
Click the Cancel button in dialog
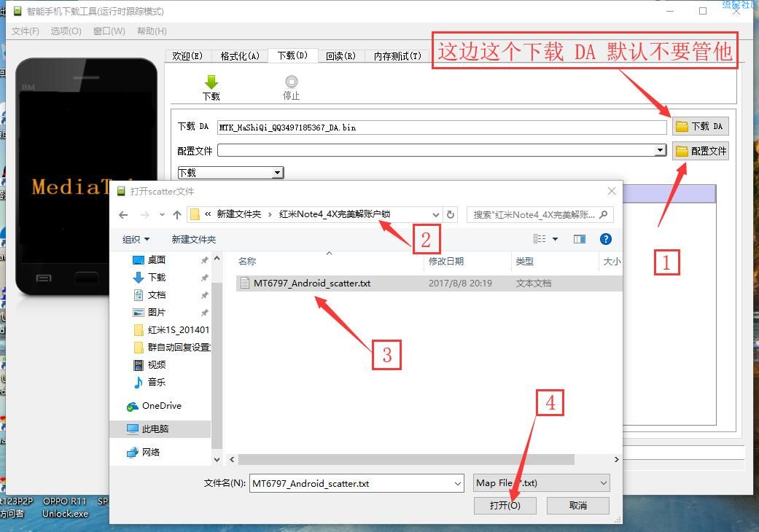577,505
